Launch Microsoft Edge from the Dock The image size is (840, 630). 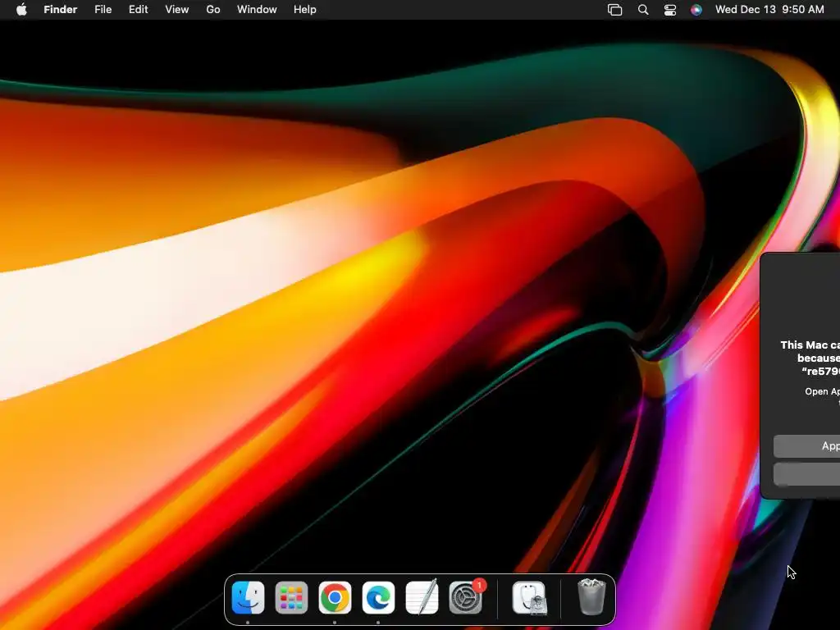(x=378, y=597)
